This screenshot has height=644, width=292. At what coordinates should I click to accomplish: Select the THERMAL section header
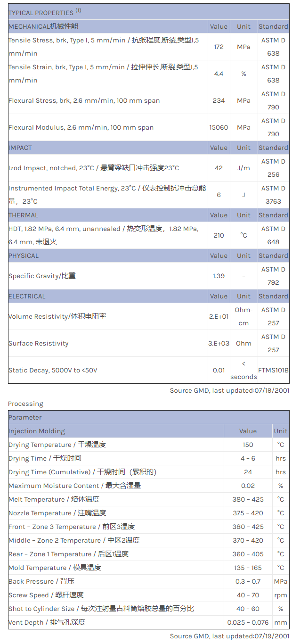point(24,215)
